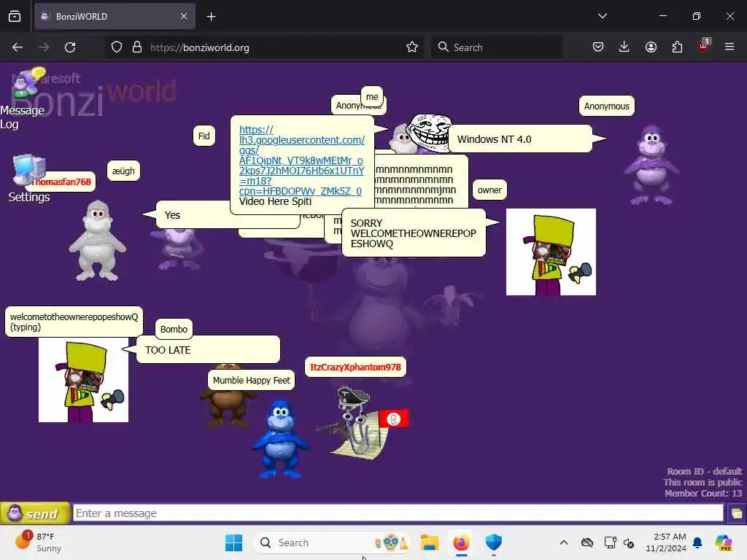Open the Downloads toolbar icon
This screenshot has width=747, height=560.
pos(624,47)
